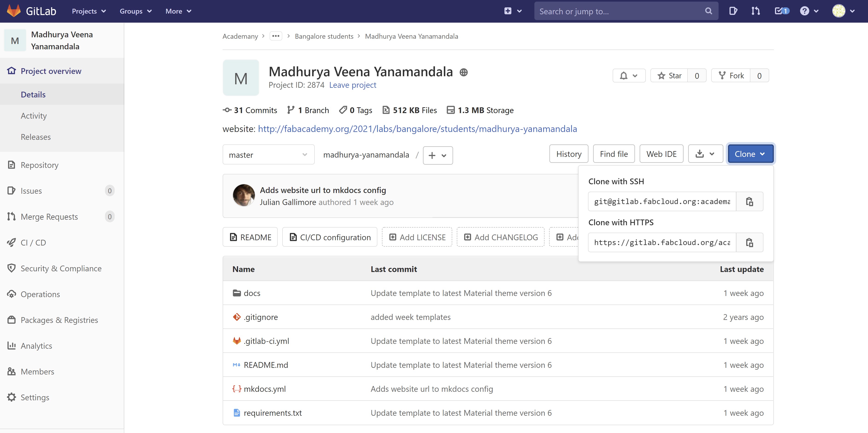This screenshot has width=868, height=433.
Task: Open the 512 KB Files link
Action: pyautogui.click(x=409, y=110)
